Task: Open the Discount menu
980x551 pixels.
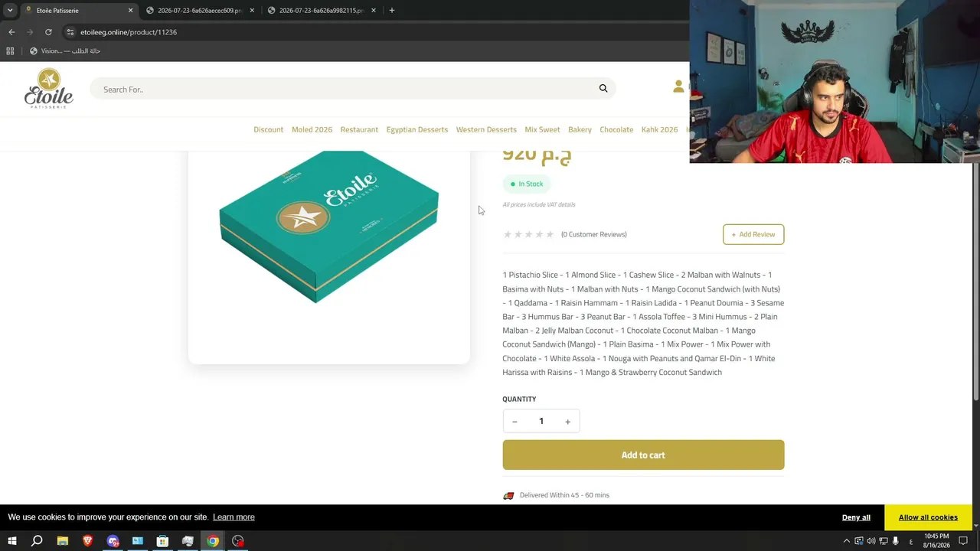Action: (269, 129)
